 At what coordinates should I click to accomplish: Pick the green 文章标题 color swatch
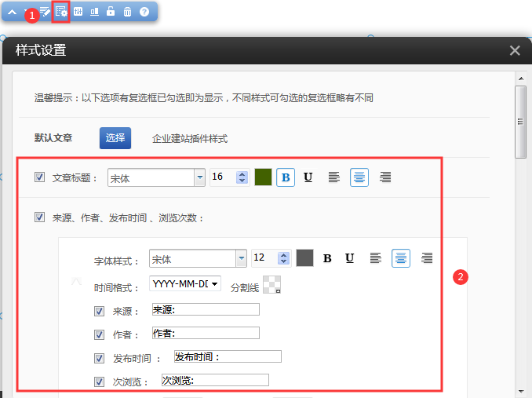pos(263,177)
